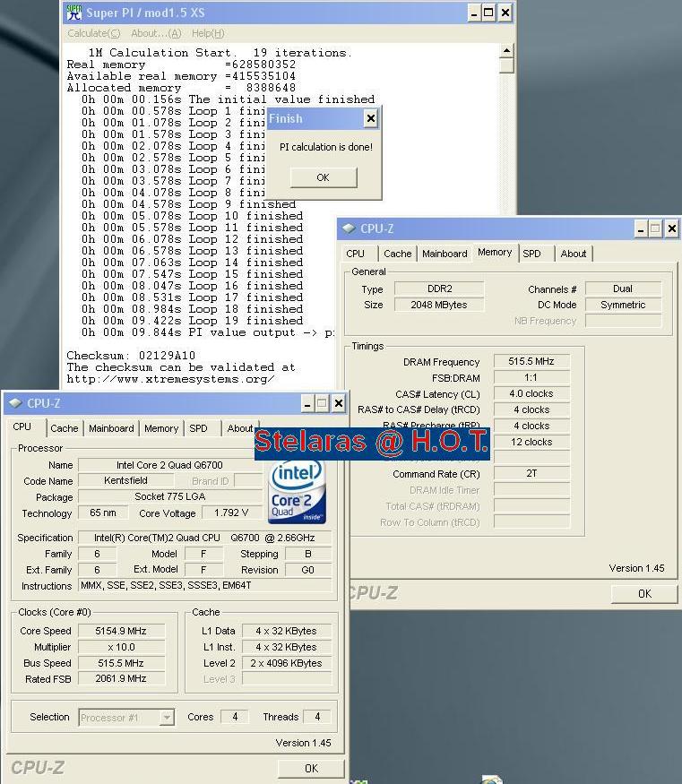Click the scroll-up arrow in Super PI
The image size is (682, 784).
point(506,50)
